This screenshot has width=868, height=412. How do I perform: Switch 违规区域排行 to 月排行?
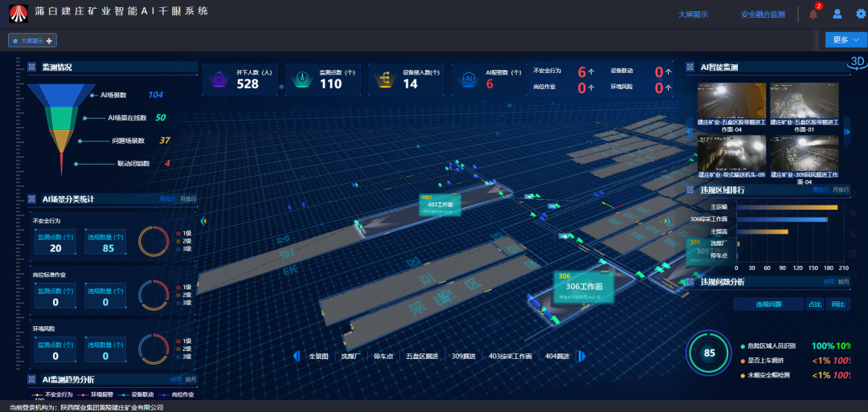(x=841, y=190)
